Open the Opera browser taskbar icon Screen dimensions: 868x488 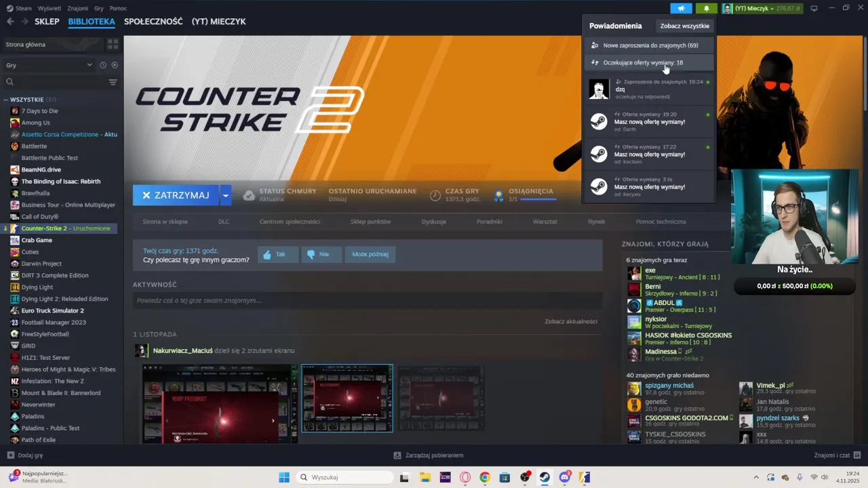tap(465, 477)
